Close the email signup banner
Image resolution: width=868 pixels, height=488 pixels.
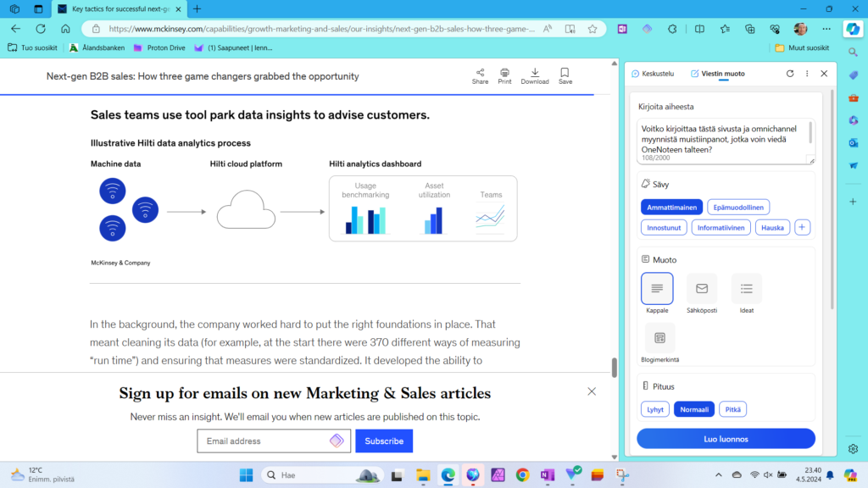pos(592,391)
